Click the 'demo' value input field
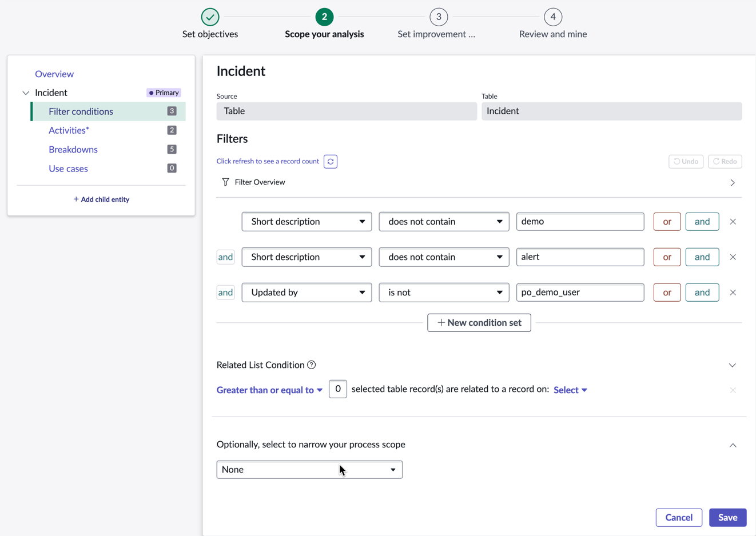Screen dimensions: 756x536 580,222
